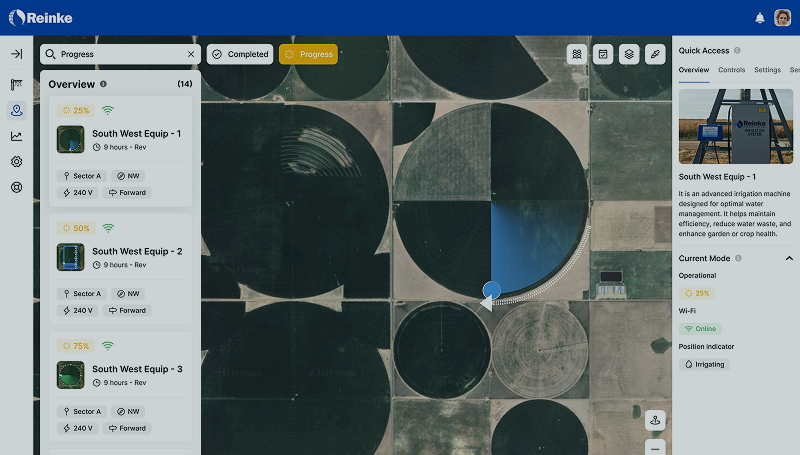Filter by Completed status
Viewport: 800px width, 455px height.
pyautogui.click(x=240, y=54)
